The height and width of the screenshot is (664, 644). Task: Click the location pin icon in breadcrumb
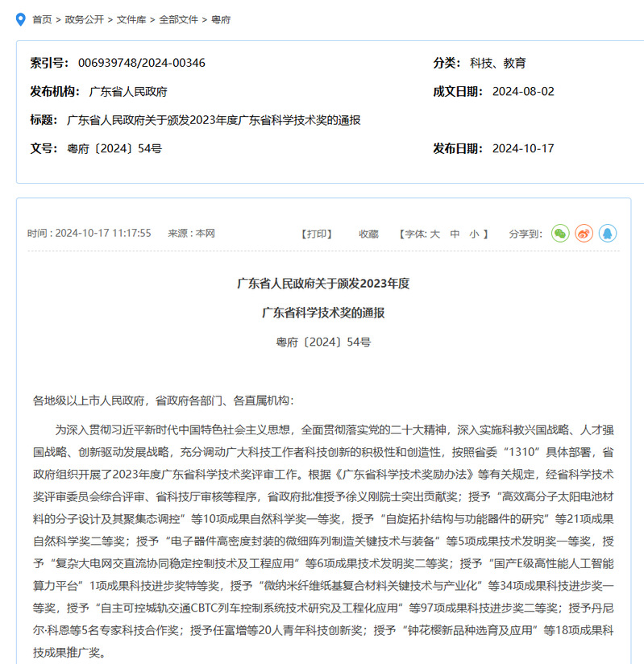[21, 19]
